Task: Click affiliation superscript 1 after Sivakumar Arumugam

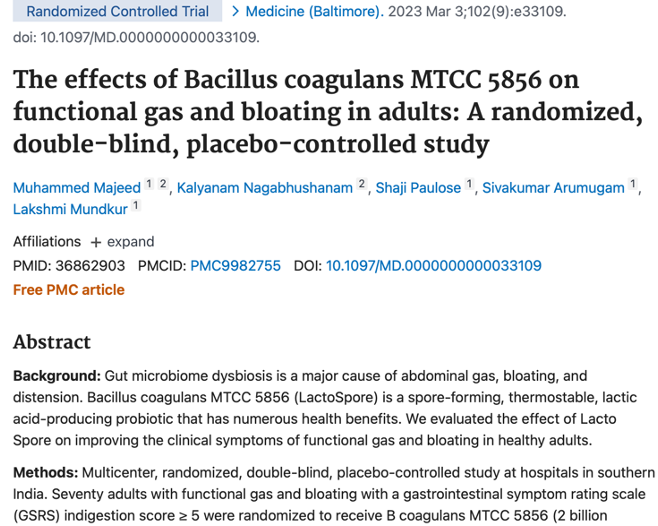Action: [x=633, y=184]
